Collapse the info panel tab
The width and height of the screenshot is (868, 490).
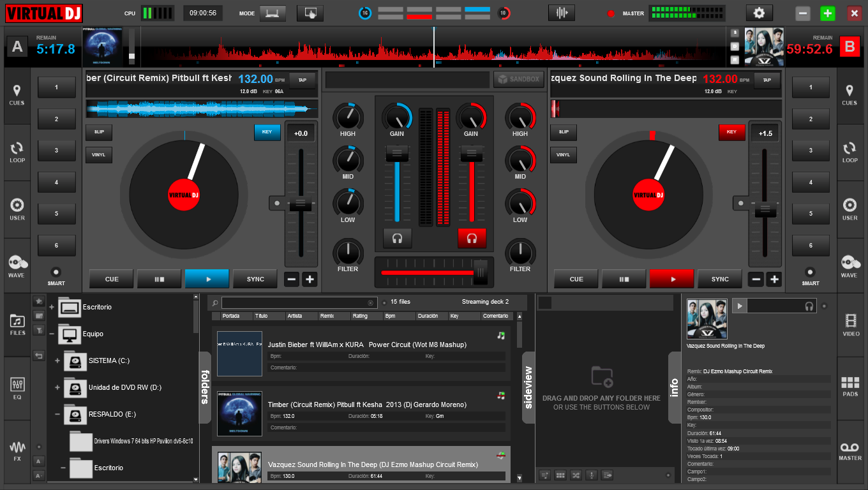675,387
